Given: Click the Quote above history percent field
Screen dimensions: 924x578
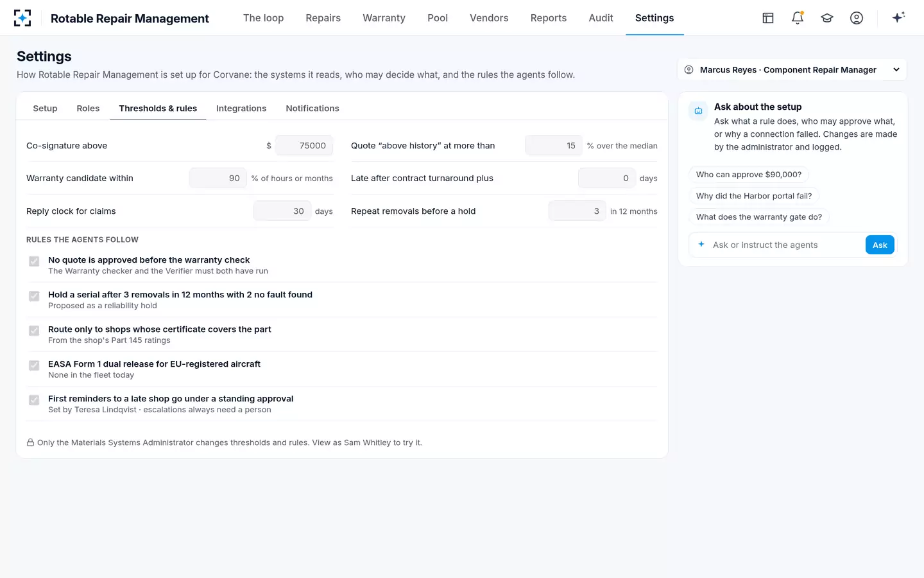Looking at the screenshot, I should tap(554, 146).
